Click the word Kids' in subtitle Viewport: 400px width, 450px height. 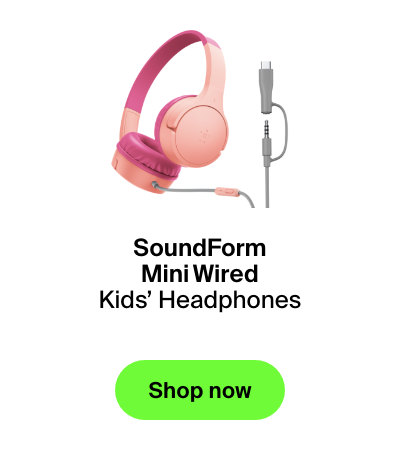[126, 300]
